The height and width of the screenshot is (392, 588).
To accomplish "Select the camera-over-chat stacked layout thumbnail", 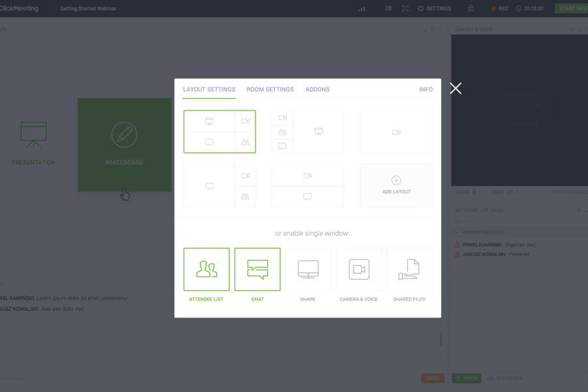I will (307, 186).
